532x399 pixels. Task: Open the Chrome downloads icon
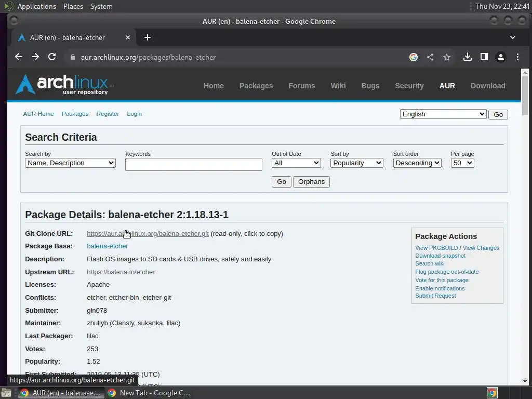(468, 57)
